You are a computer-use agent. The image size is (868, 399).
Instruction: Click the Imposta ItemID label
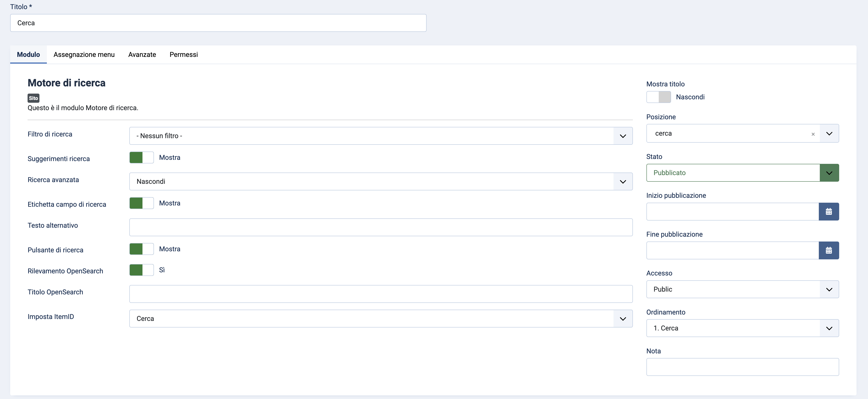(50, 316)
